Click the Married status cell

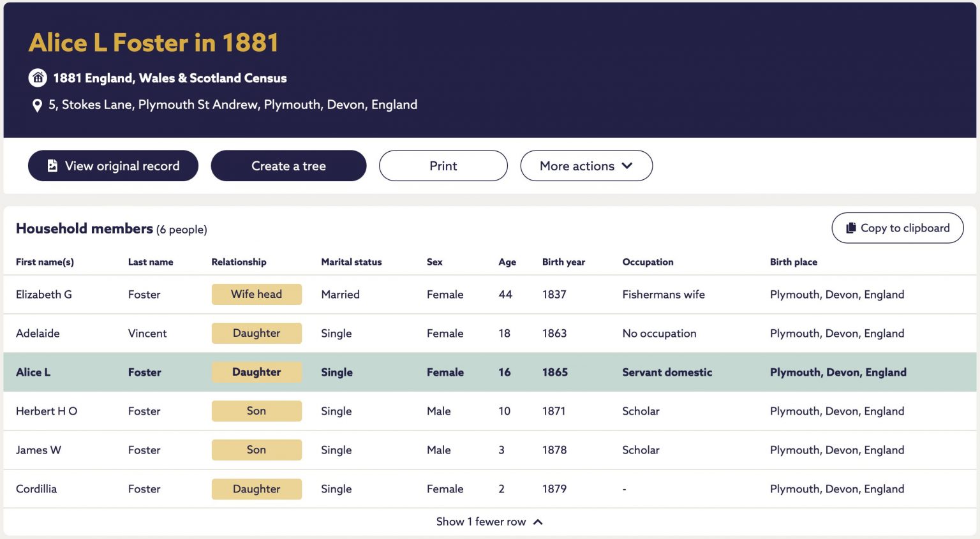[340, 295]
